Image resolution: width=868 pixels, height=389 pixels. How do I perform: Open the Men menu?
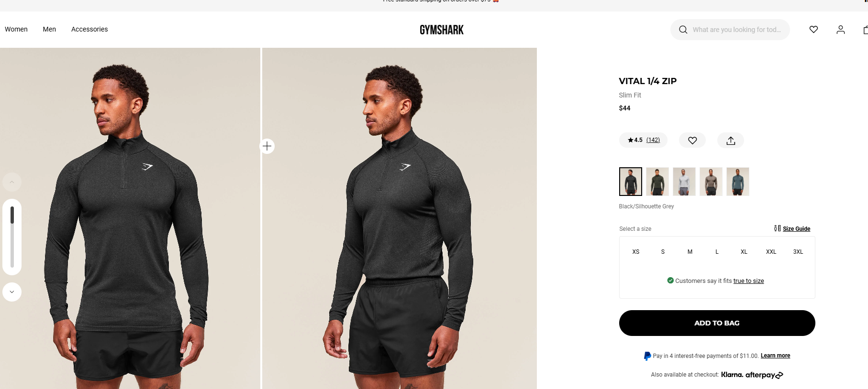click(x=49, y=29)
